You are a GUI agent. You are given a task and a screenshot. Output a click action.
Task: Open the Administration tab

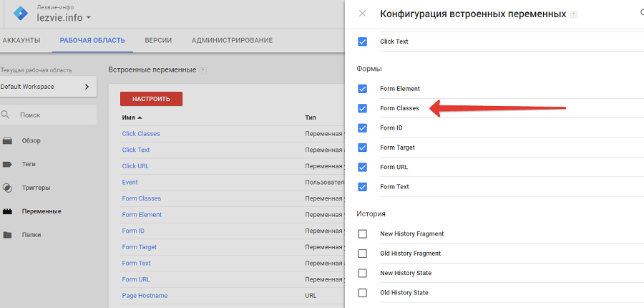pyautogui.click(x=232, y=40)
